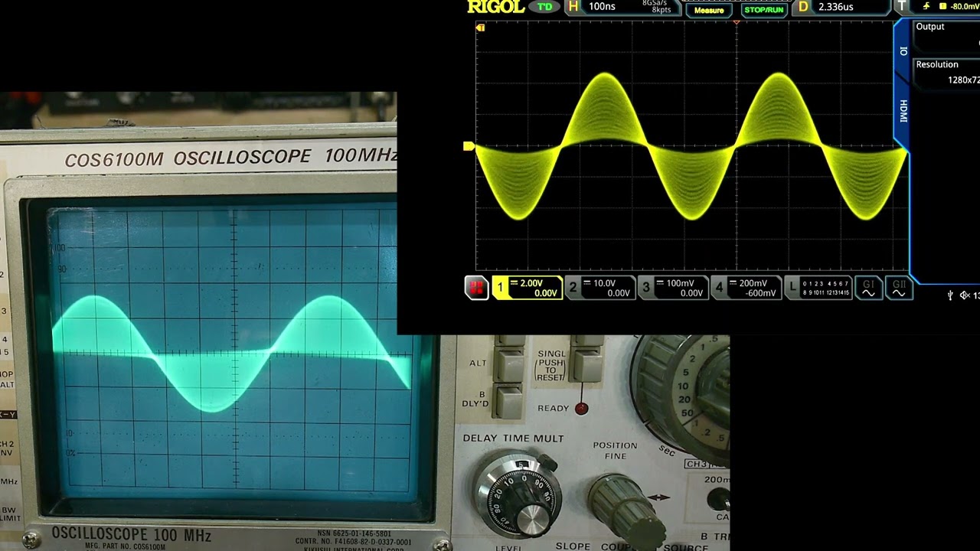The image size is (980, 551).
Task: Click the COS6100M OSCILLOSCOPE 100MHz label
Action: tap(230, 158)
